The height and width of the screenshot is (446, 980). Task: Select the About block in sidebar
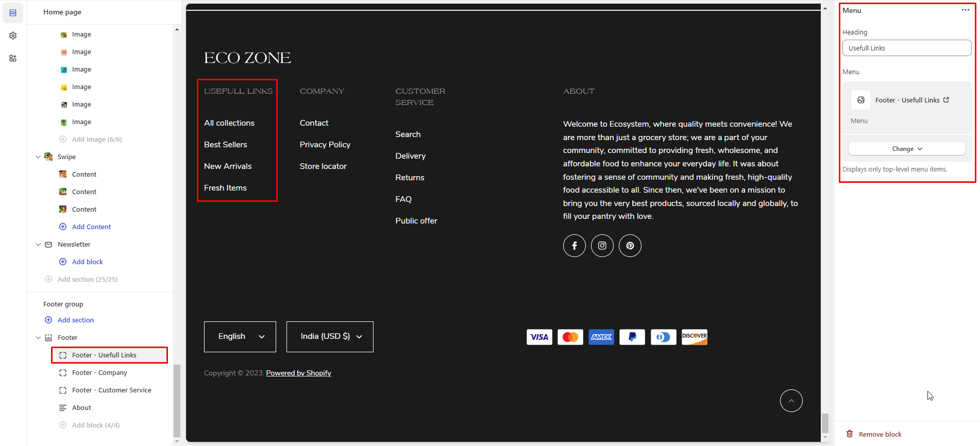click(81, 408)
